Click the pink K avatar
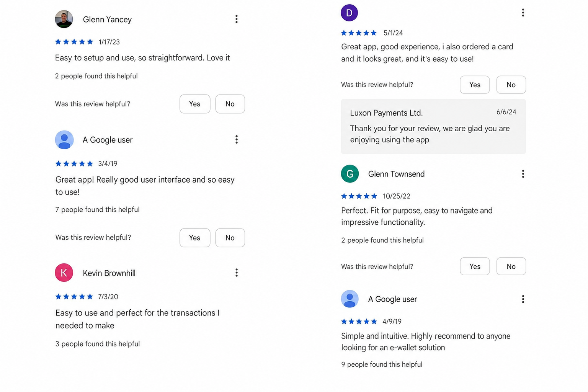588x392 pixels. [64, 273]
